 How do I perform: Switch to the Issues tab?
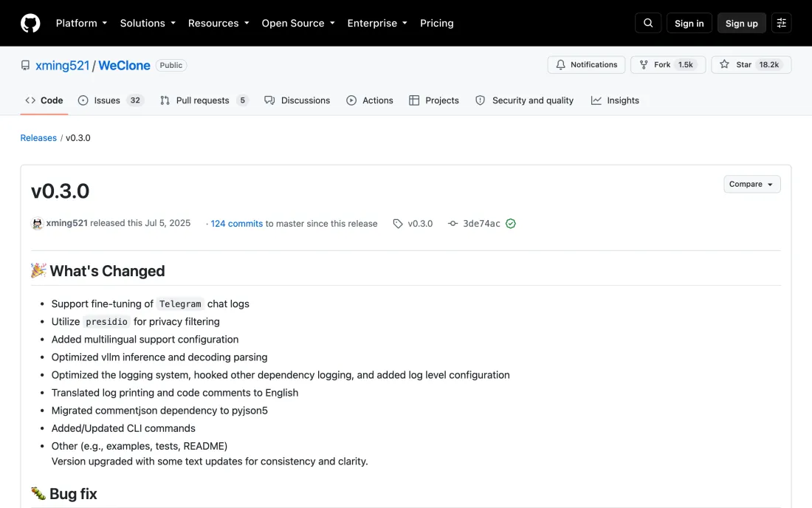[111, 100]
